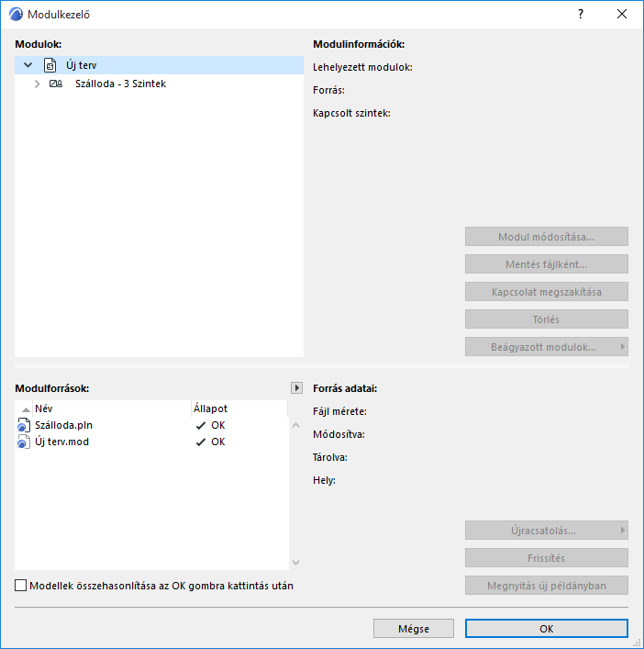Image resolution: width=644 pixels, height=649 pixels.
Task: Click Mentés fájlként button
Action: (547, 264)
